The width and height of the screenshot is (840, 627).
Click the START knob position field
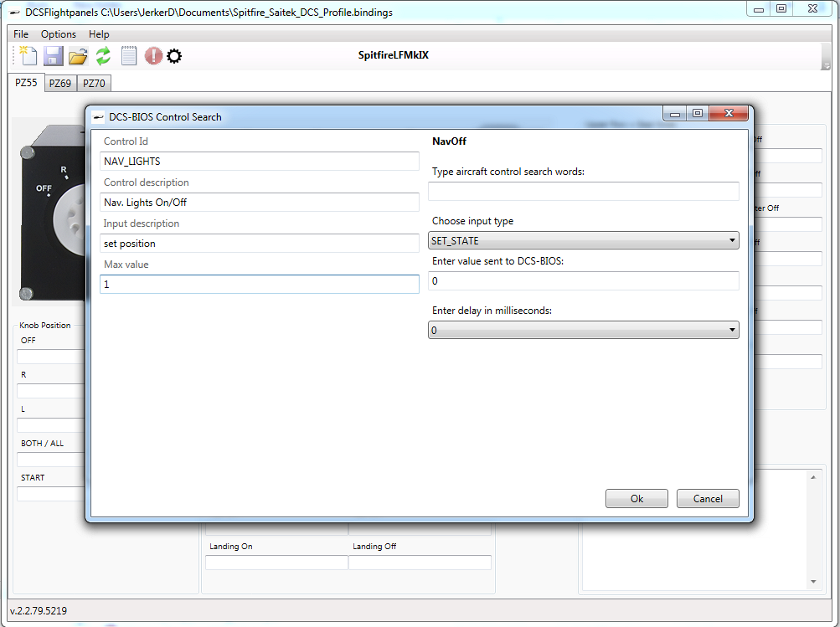[51, 494]
